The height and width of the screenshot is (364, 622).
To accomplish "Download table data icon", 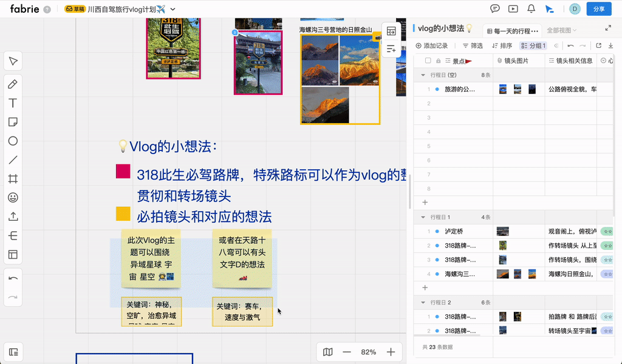I will click(x=611, y=45).
